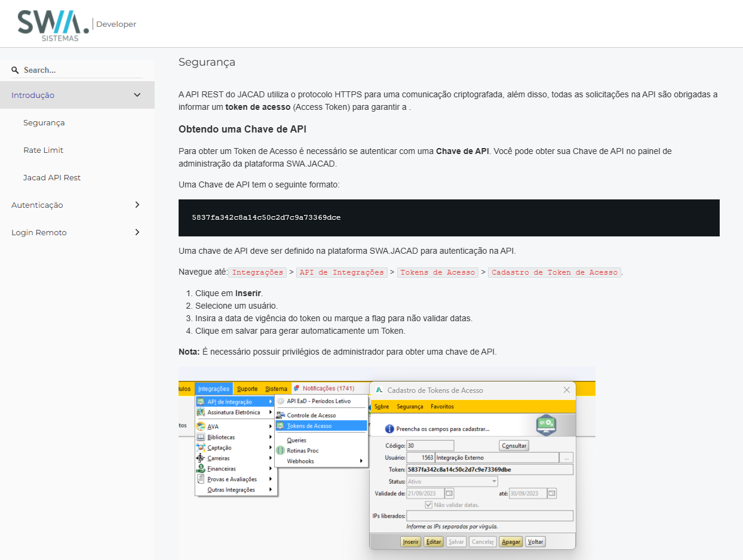
Task: Click the Financeiras money icon
Action: click(x=201, y=469)
